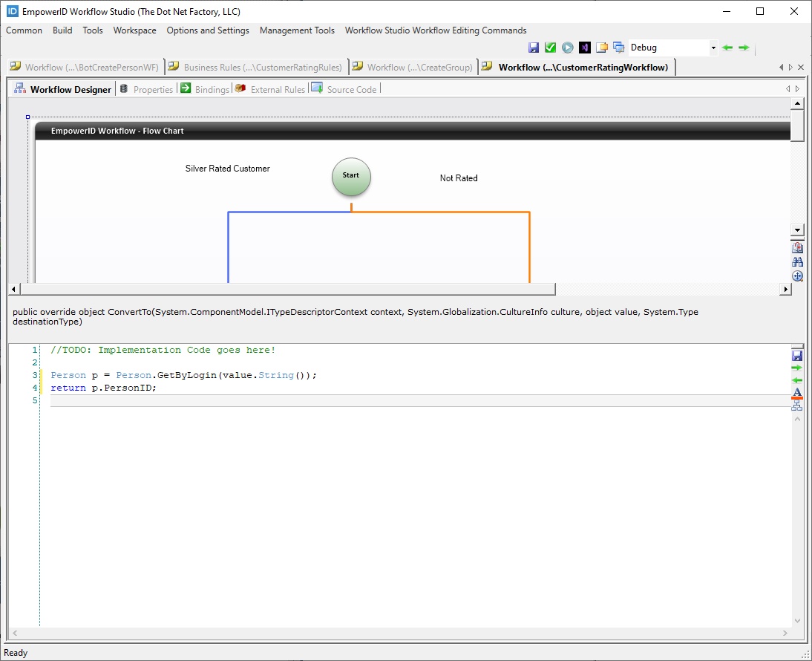Click the Person.GetByLogin code on line 3
Image resolution: width=812 pixels, height=661 pixels.
[183, 375]
